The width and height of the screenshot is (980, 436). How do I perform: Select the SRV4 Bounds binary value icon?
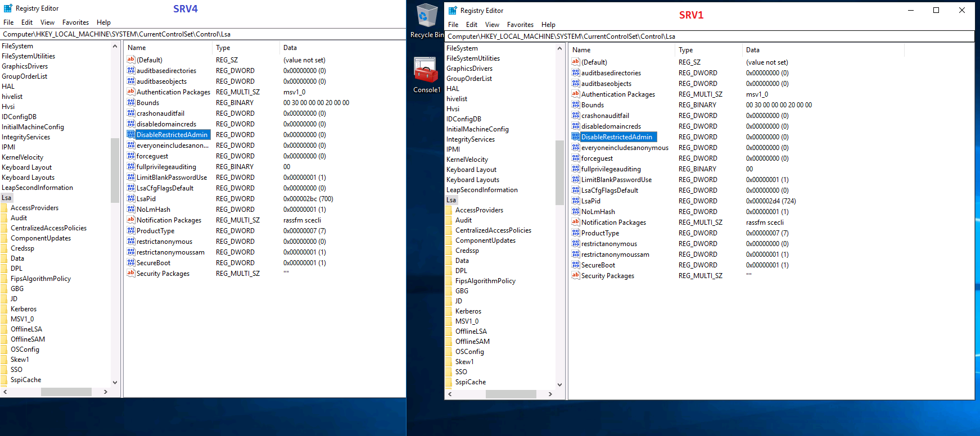coord(131,102)
